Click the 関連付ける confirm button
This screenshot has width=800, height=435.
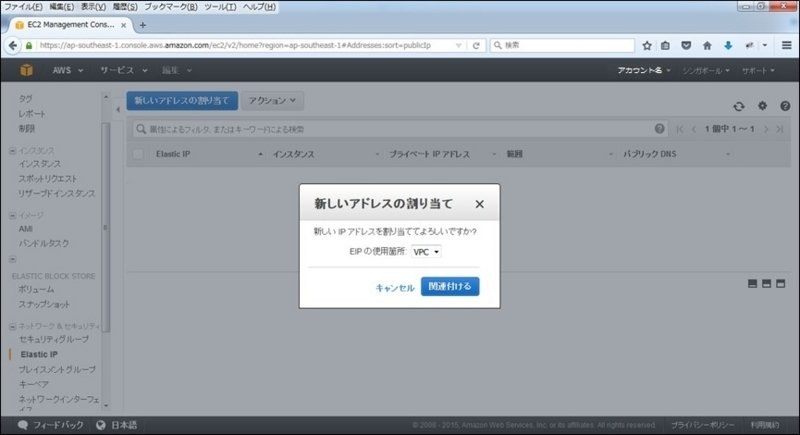[450, 287]
